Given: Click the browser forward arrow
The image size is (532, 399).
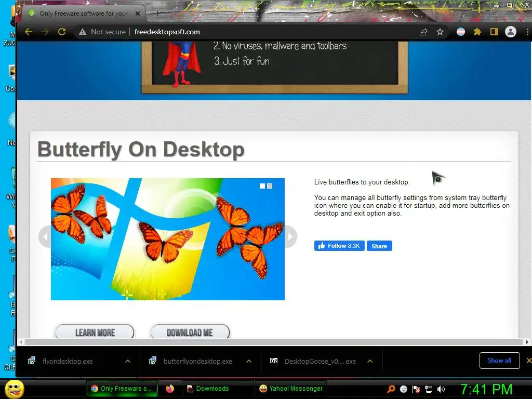Looking at the screenshot, I should (x=45, y=32).
